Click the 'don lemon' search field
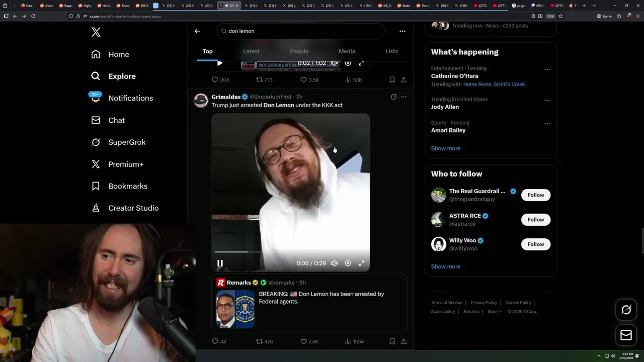Image resolution: width=644 pixels, height=362 pixels. (x=300, y=31)
